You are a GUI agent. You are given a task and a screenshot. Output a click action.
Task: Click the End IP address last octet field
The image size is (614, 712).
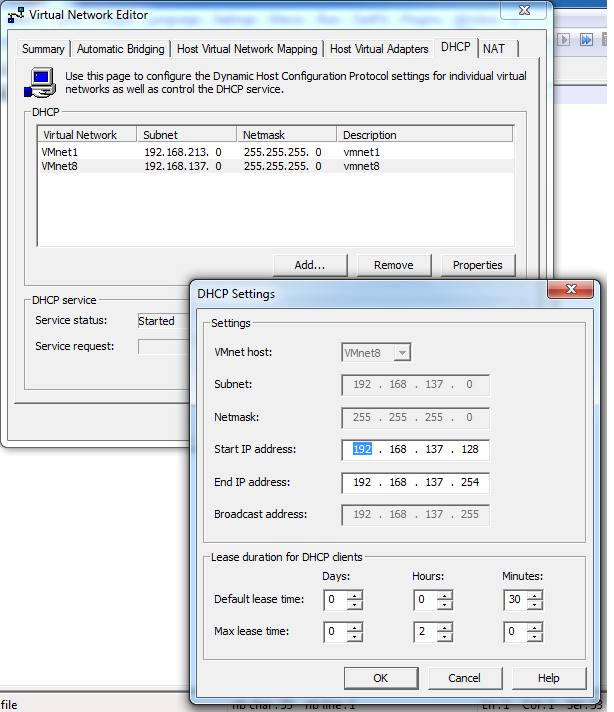469,482
